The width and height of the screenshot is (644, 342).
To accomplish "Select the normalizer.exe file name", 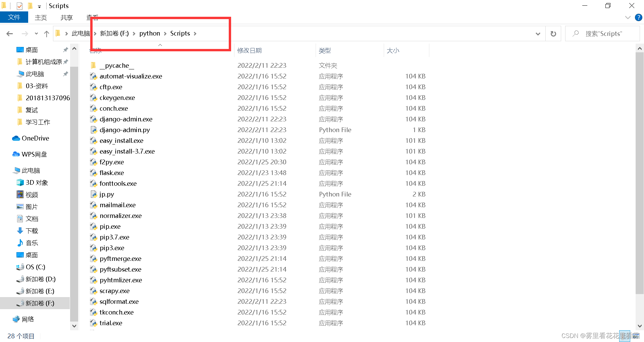I will pyautogui.click(x=121, y=216).
